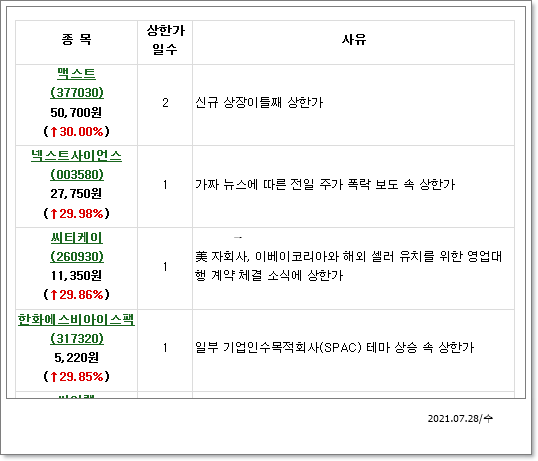Click the 2 days count for 맥스트
The height and width of the screenshot is (461, 538).
point(165,103)
